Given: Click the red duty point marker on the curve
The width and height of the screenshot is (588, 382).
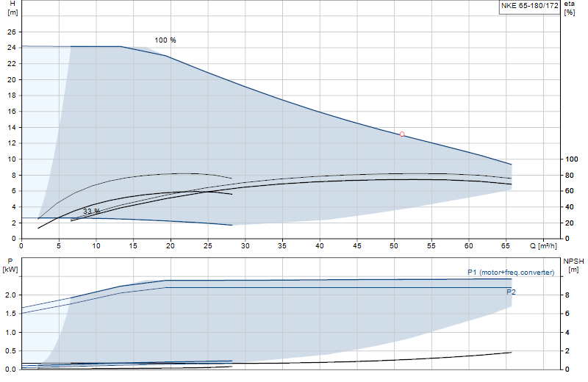Looking at the screenshot, I should (402, 134).
